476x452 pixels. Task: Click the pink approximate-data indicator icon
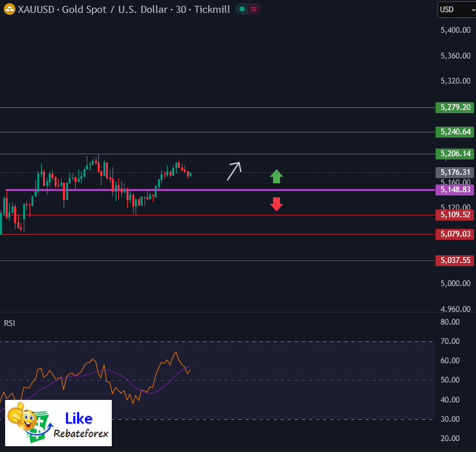click(x=254, y=9)
